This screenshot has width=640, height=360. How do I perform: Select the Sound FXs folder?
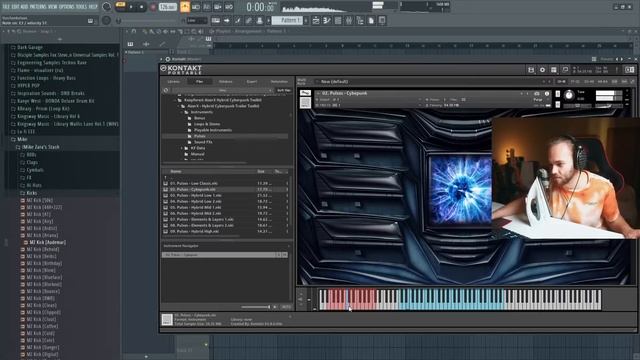[203, 142]
